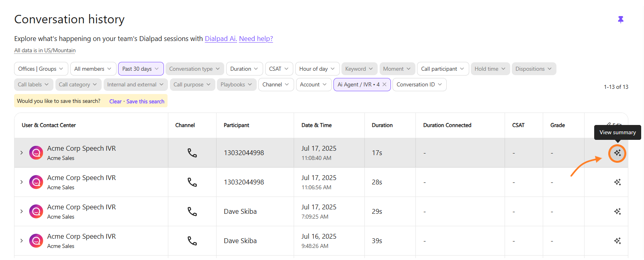Click phone channel icon in 17s row
Image resolution: width=644 pixels, height=260 pixels.
pyautogui.click(x=192, y=153)
